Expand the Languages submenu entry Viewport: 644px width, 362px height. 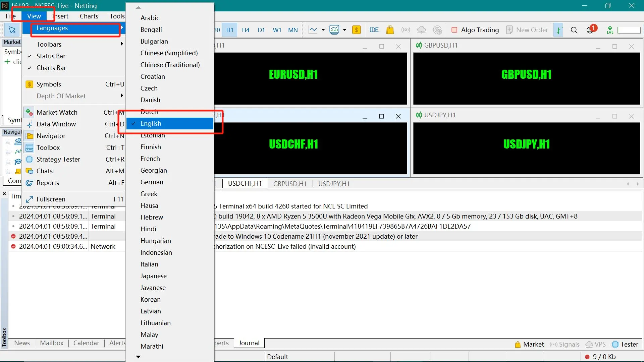point(74,28)
